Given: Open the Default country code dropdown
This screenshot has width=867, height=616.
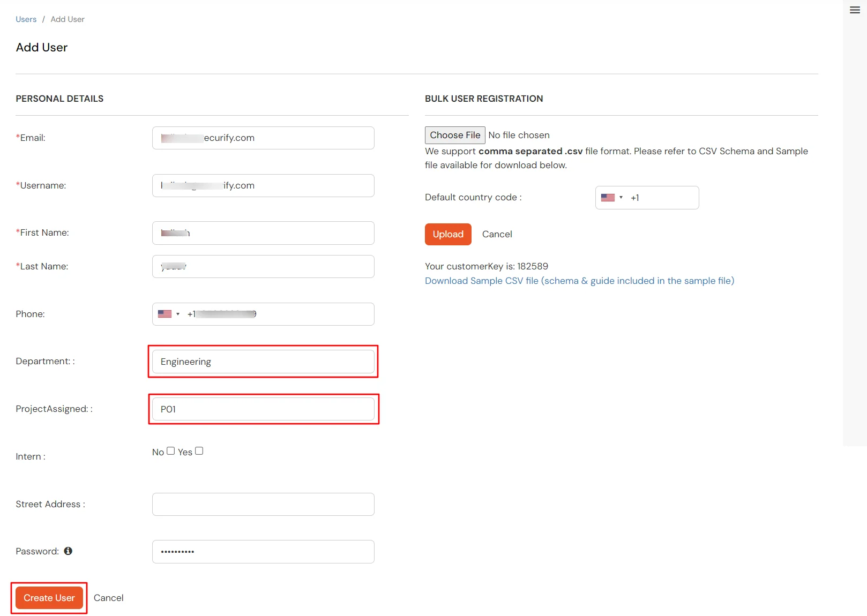Looking at the screenshot, I should pyautogui.click(x=621, y=198).
